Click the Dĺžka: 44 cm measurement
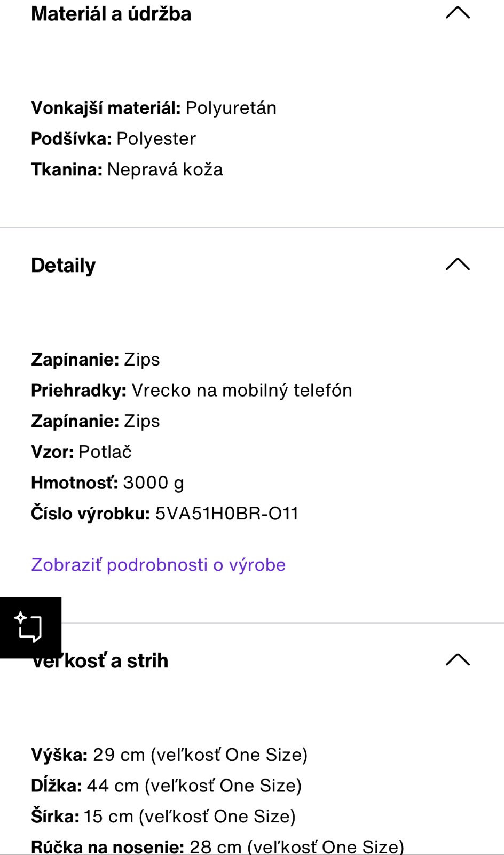The width and height of the screenshot is (504, 855). click(166, 786)
